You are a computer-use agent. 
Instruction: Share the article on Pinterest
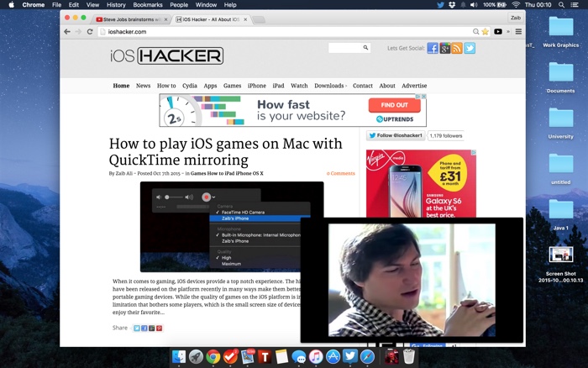click(x=159, y=329)
